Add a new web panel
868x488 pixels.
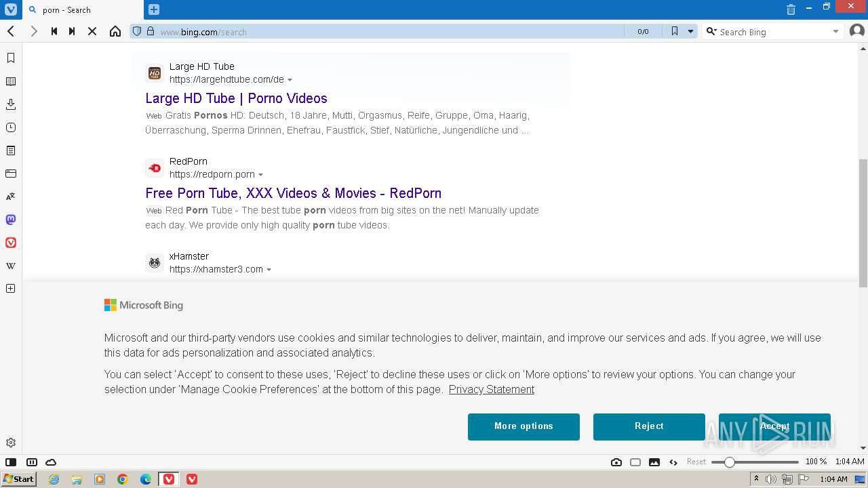point(11,289)
